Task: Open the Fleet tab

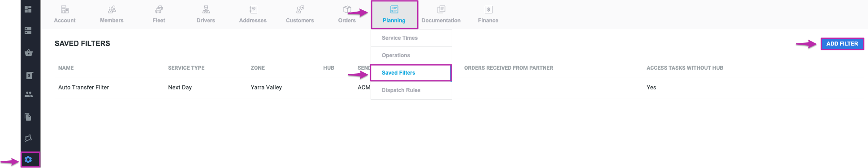Action: coord(159,15)
